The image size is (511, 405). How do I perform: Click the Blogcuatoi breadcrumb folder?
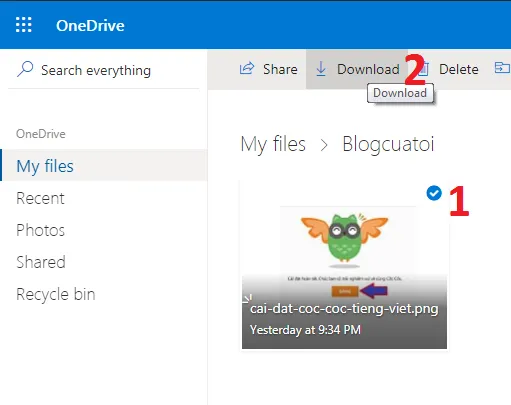tap(388, 144)
